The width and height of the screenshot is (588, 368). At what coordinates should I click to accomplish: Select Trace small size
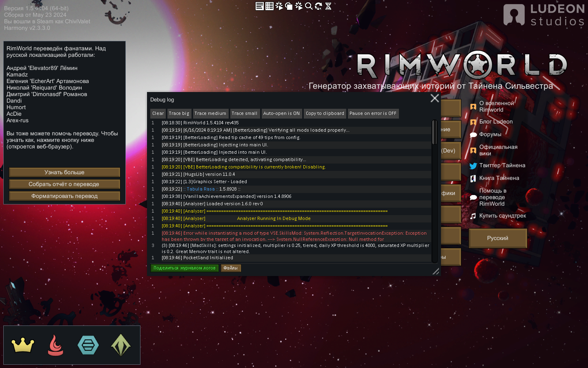(x=245, y=114)
